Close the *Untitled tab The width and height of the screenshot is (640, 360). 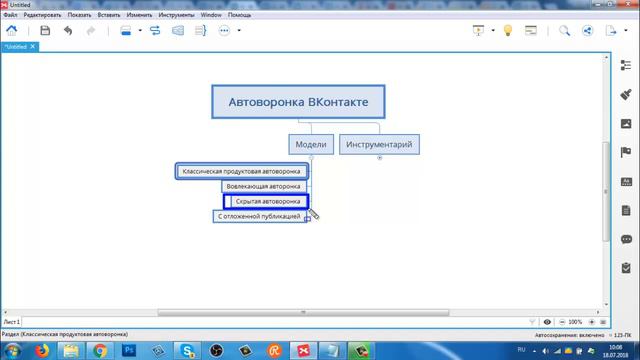[x=33, y=47]
